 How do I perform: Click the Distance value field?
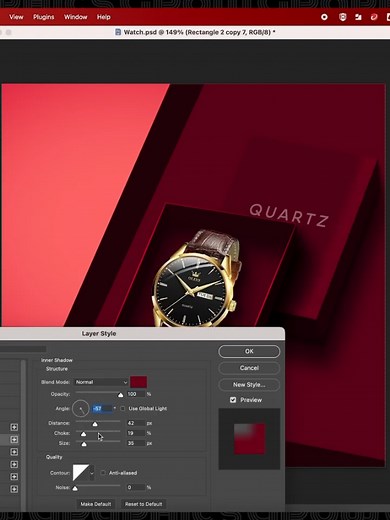(136, 423)
